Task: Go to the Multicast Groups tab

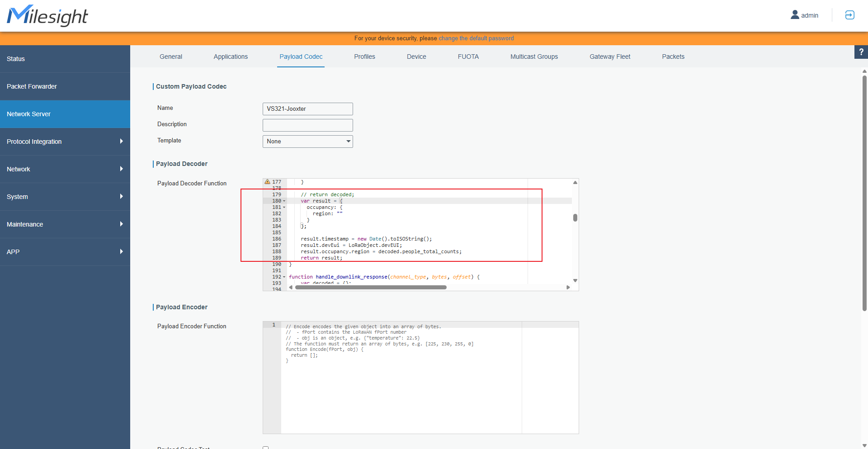Action: (534, 57)
